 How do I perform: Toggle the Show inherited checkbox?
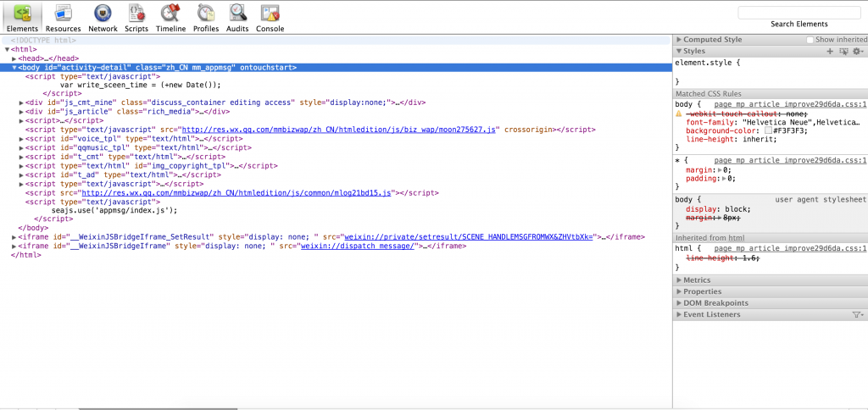(810, 40)
